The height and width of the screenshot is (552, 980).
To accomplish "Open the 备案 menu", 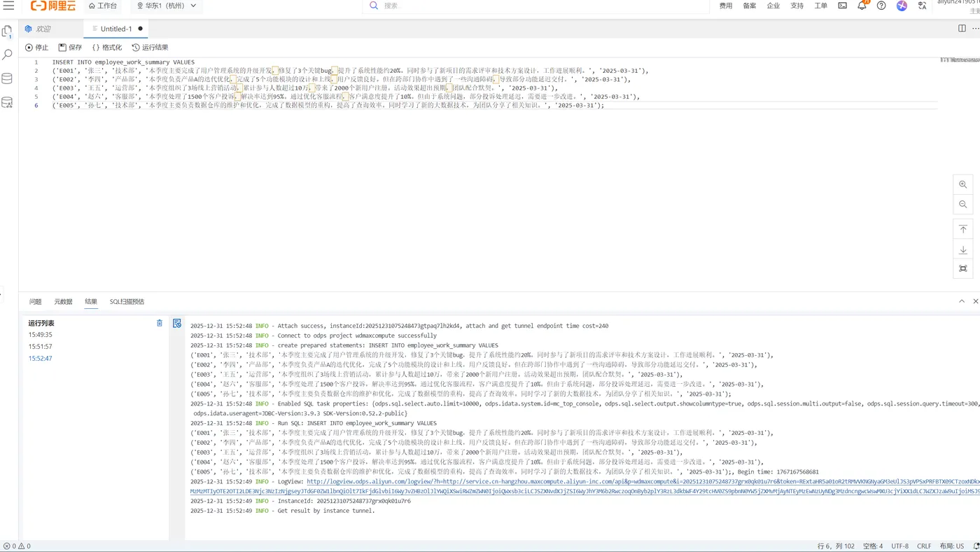I will tap(750, 6).
